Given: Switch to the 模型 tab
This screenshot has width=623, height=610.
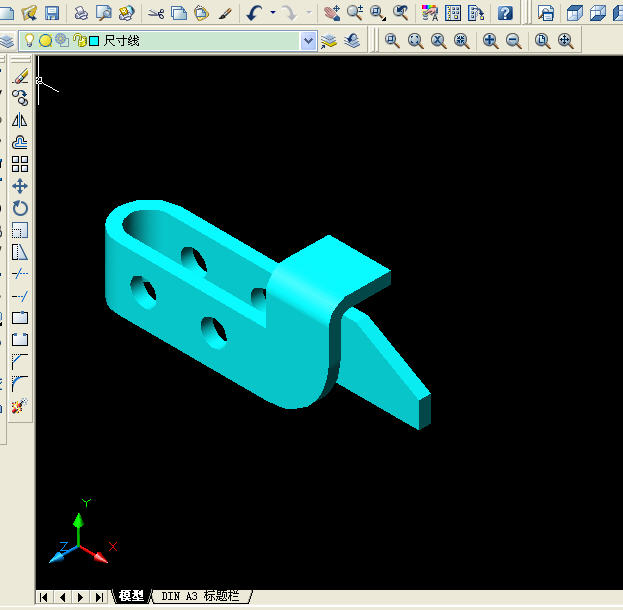Looking at the screenshot, I should click(131, 596).
